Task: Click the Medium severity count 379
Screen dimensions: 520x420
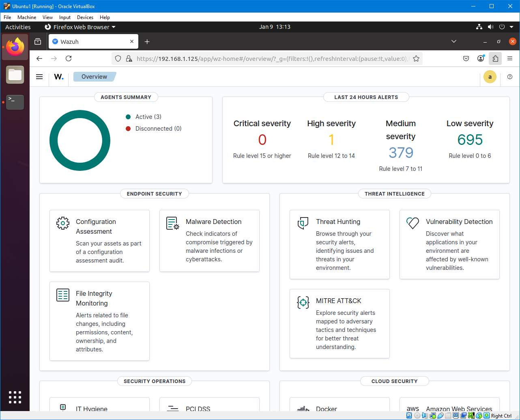Action: (x=401, y=153)
